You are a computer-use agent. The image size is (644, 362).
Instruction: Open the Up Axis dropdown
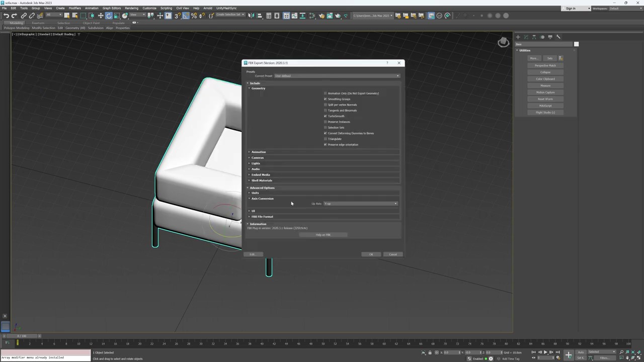[360, 204]
